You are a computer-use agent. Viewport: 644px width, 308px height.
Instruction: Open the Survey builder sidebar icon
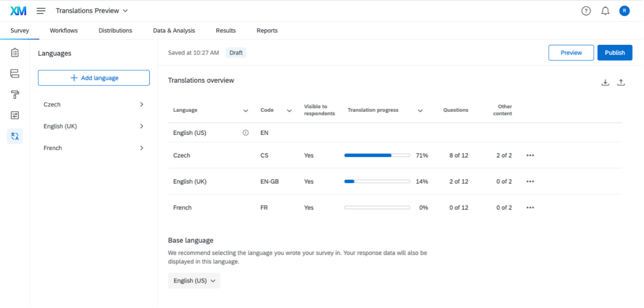point(15,53)
